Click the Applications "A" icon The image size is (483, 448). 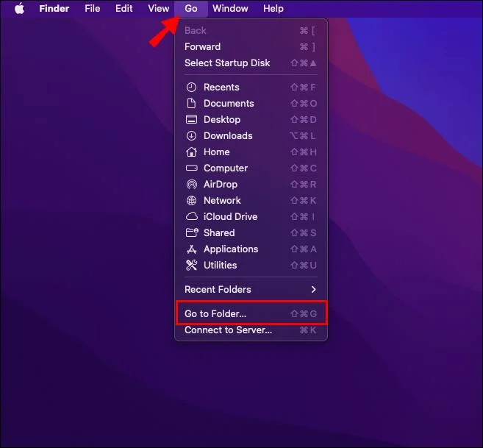click(x=191, y=249)
